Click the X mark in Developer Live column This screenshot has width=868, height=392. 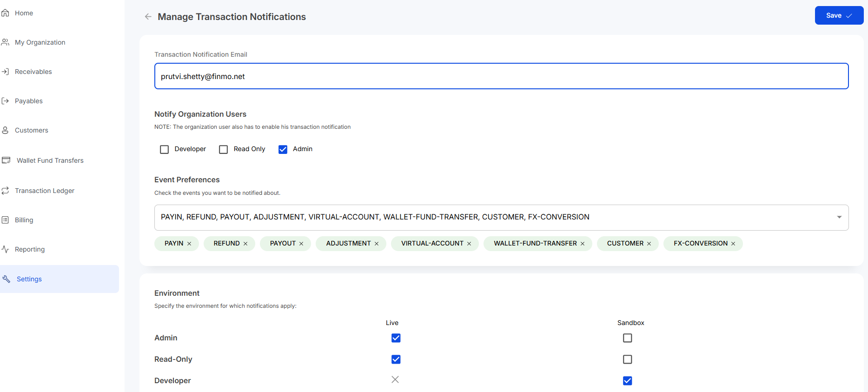(395, 379)
